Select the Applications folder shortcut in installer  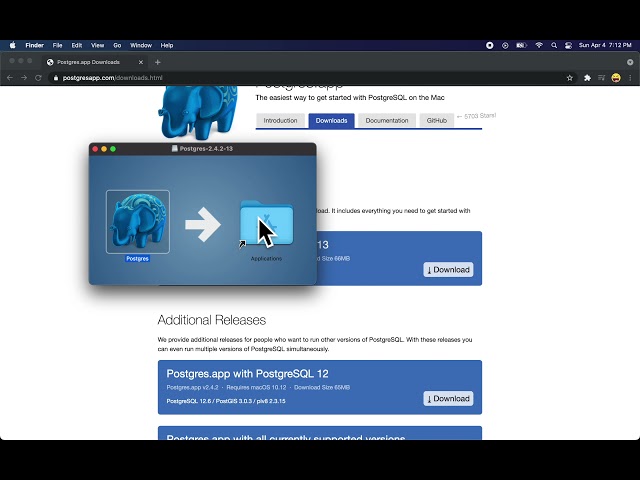tap(267, 223)
